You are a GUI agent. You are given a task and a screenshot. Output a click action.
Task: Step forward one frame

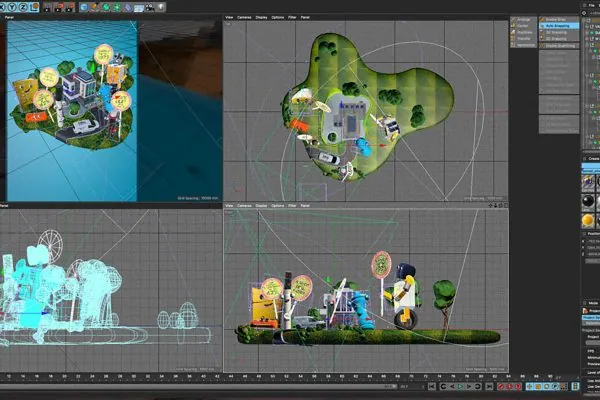pos(469,387)
